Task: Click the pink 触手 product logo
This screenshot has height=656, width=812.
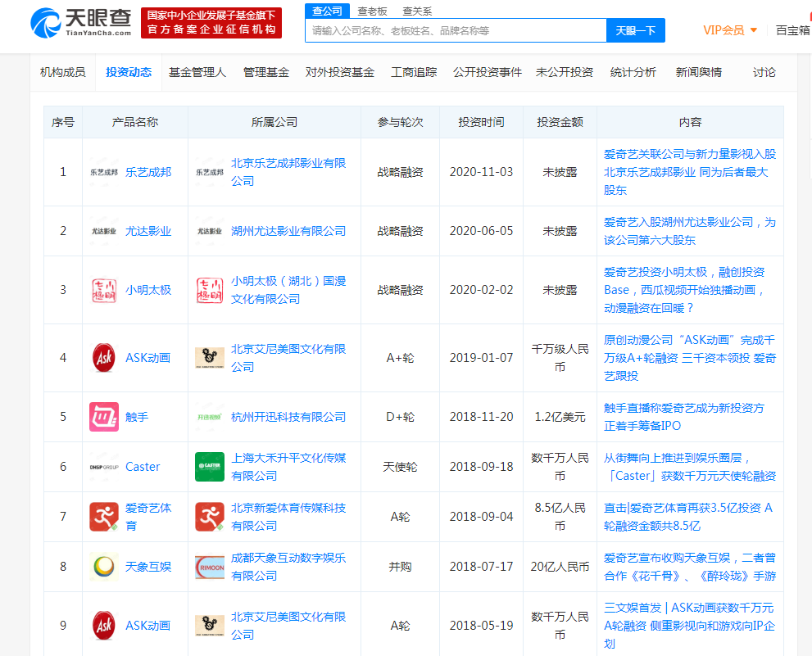Action: (103, 417)
